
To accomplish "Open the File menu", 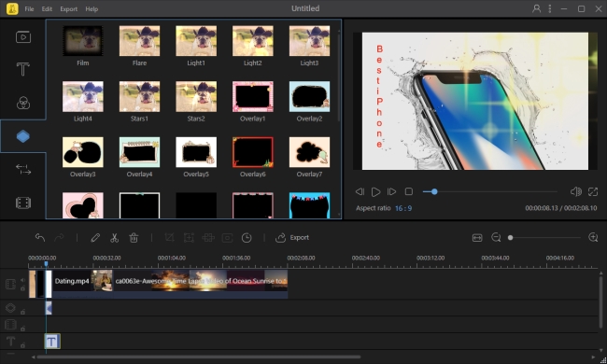I will point(29,9).
